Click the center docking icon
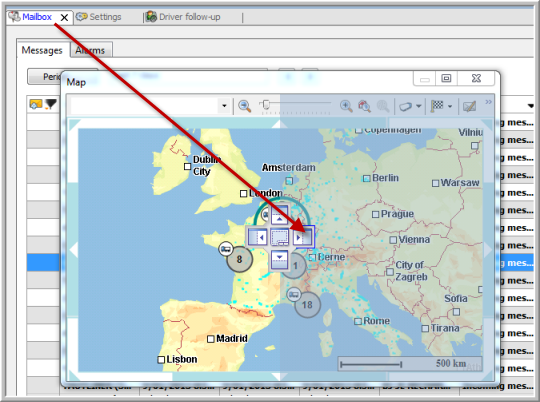 click(279, 238)
